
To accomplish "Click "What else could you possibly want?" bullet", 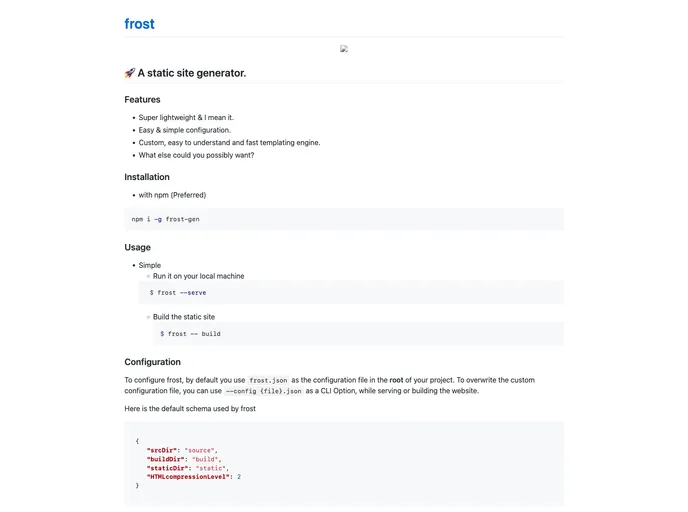I will (x=196, y=155).
